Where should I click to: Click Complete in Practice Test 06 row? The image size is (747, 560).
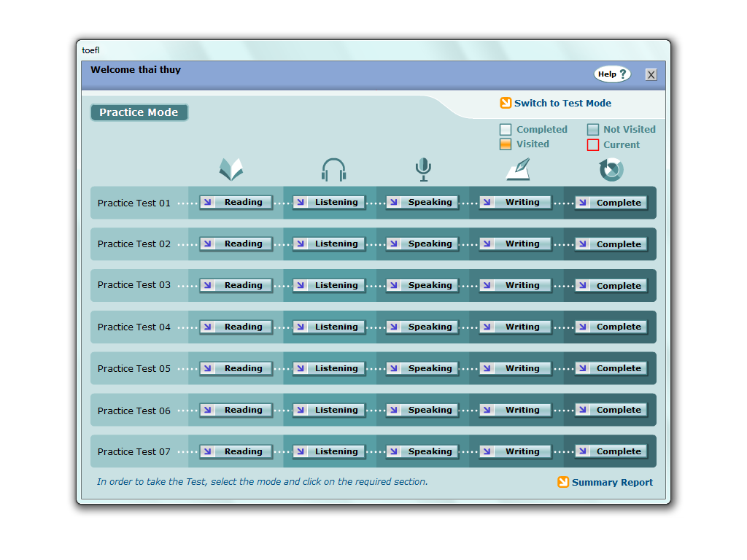(611, 410)
